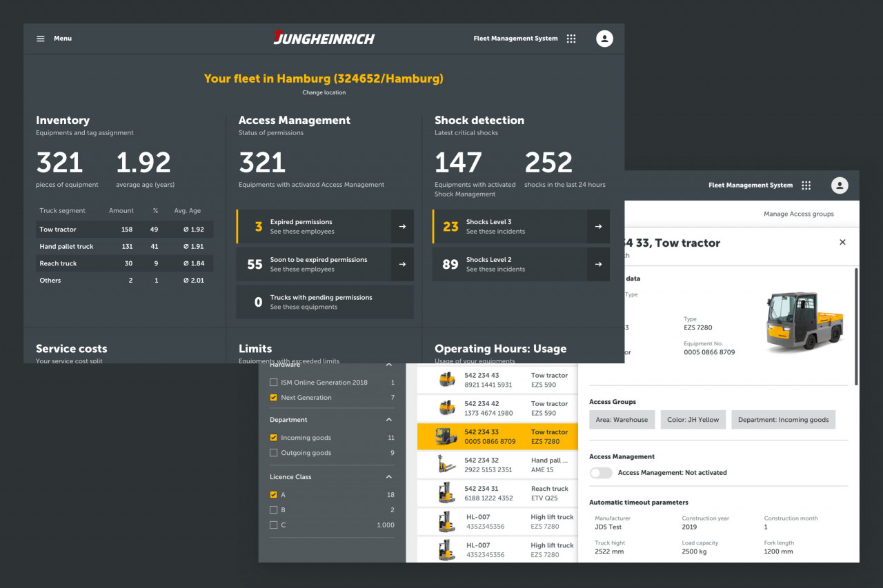
Task: Check the Outgoing goods department filter
Action: [x=274, y=453]
